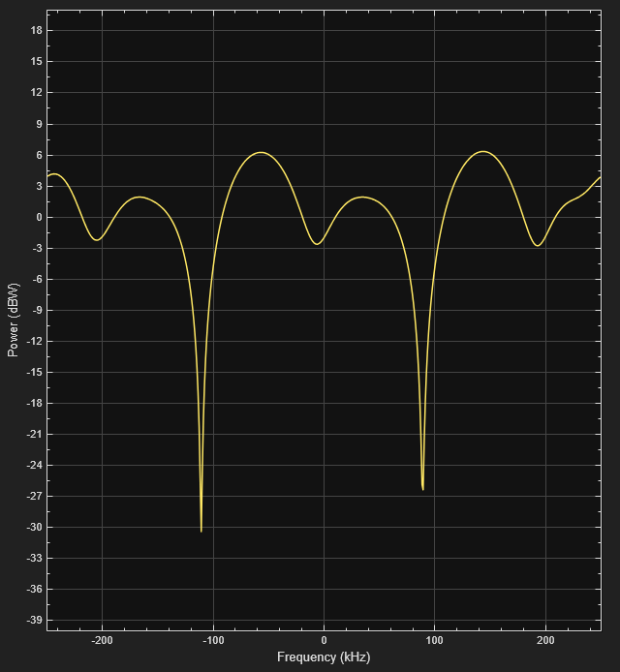The width and height of the screenshot is (620, 672).
Task: Click the local dip near 193 kHz
Action: tap(537, 245)
